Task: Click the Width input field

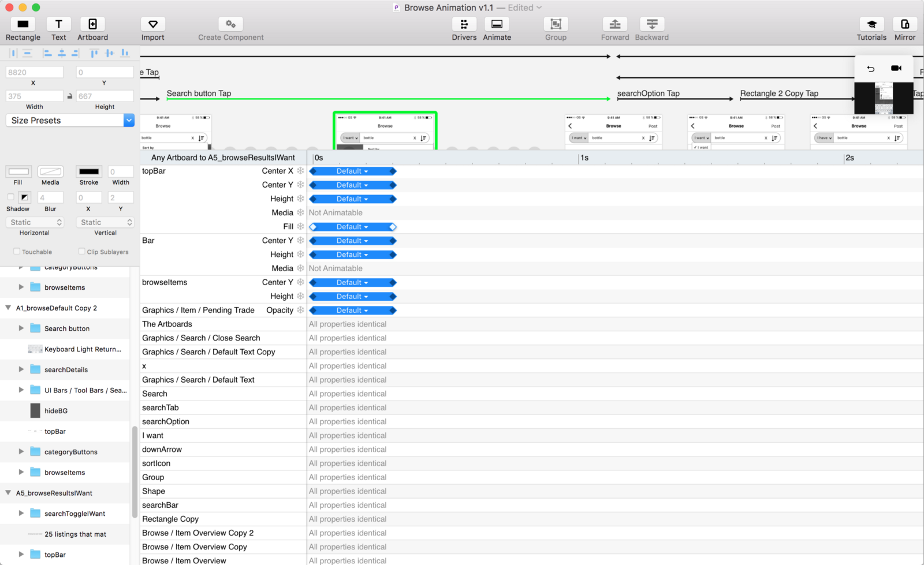Action: (34, 96)
